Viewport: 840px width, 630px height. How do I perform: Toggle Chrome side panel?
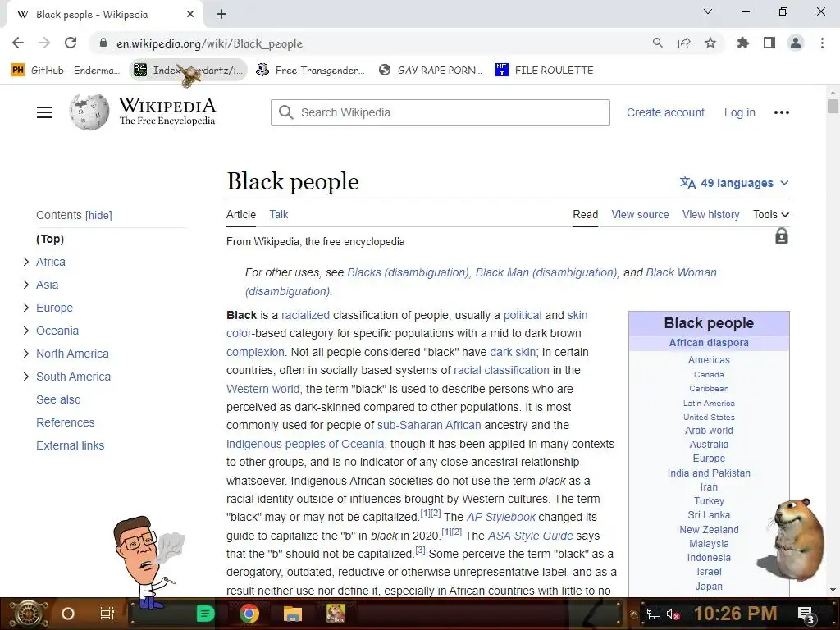pyautogui.click(x=769, y=43)
